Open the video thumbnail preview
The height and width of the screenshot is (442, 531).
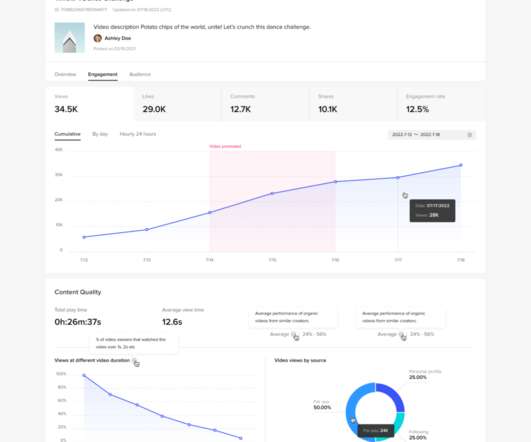(x=69, y=38)
